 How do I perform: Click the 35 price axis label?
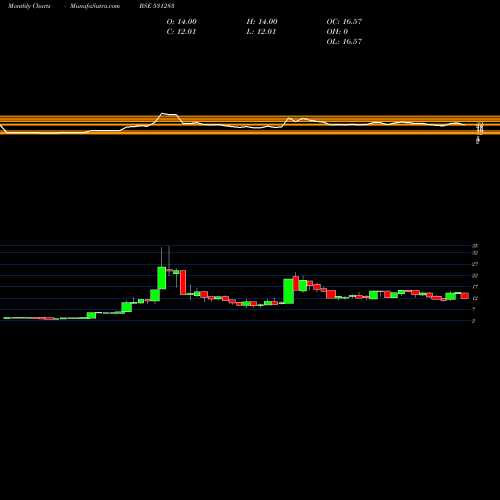(475, 246)
